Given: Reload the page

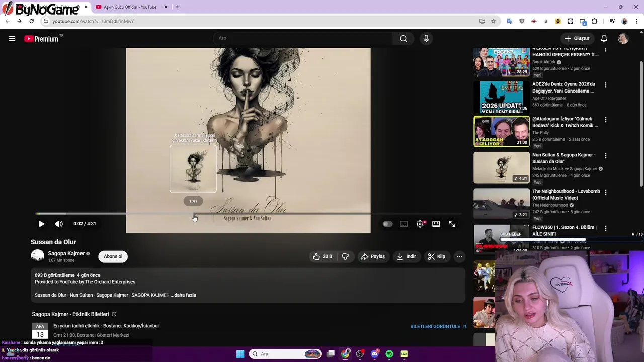Looking at the screenshot, I should pos(31,21).
